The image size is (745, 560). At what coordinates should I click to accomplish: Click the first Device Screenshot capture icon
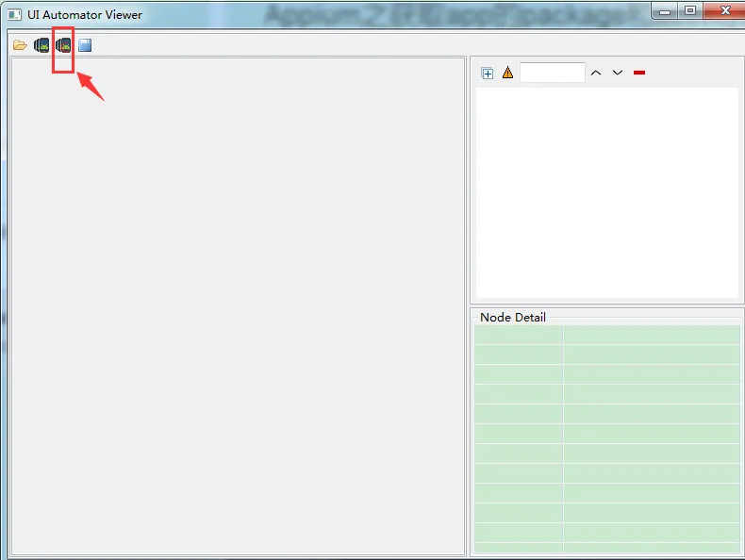click(x=41, y=45)
